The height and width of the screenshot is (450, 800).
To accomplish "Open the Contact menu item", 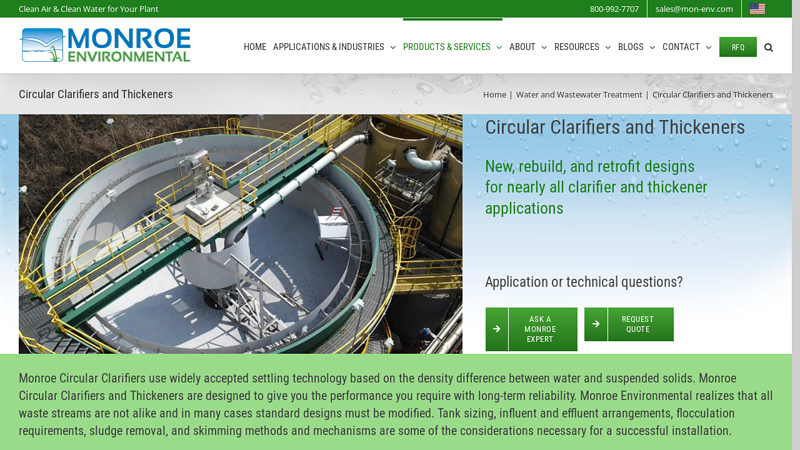I will point(681,47).
